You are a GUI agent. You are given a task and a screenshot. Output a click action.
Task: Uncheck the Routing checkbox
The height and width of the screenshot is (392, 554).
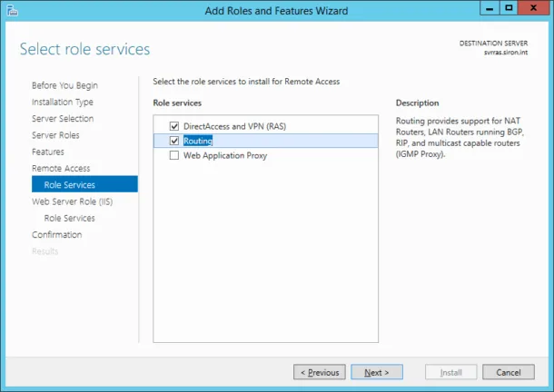point(174,141)
